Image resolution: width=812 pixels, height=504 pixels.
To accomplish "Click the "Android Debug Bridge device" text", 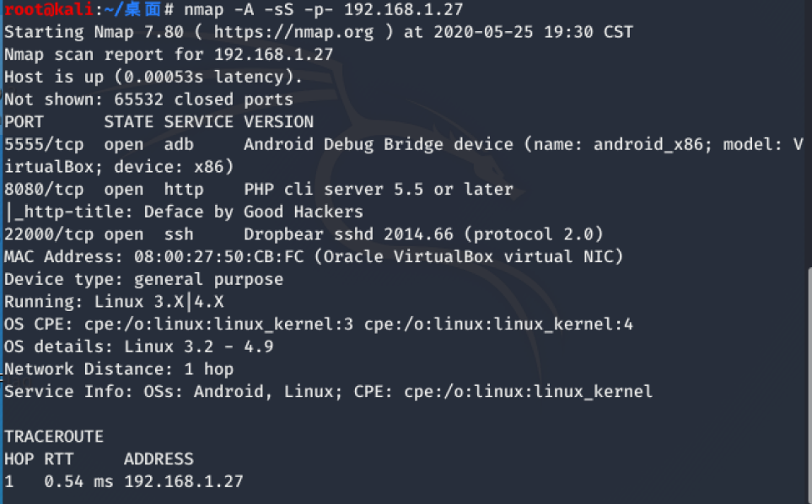I will [379, 144].
